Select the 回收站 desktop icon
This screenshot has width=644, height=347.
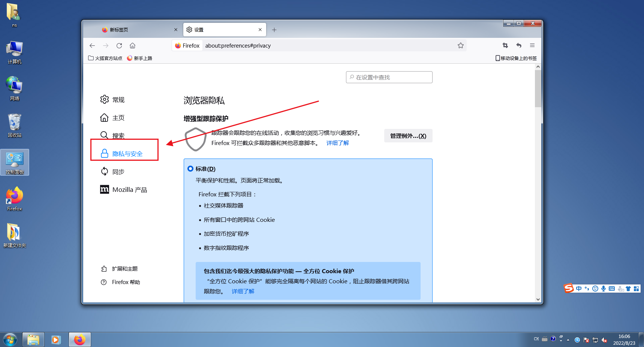[15, 126]
